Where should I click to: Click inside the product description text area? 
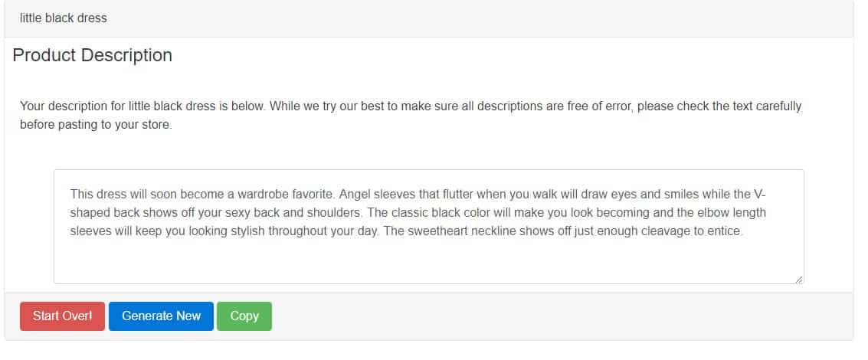click(429, 227)
